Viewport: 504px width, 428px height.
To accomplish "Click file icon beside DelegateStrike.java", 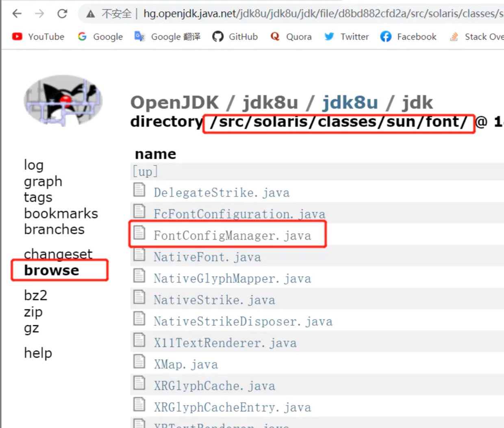I will point(139,190).
